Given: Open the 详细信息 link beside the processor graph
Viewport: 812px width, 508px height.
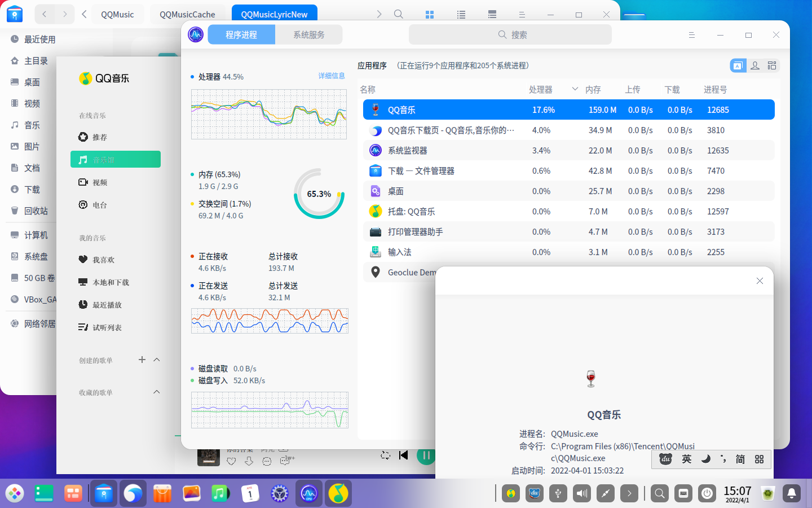Looking at the screenshot, I should (331, 76).
